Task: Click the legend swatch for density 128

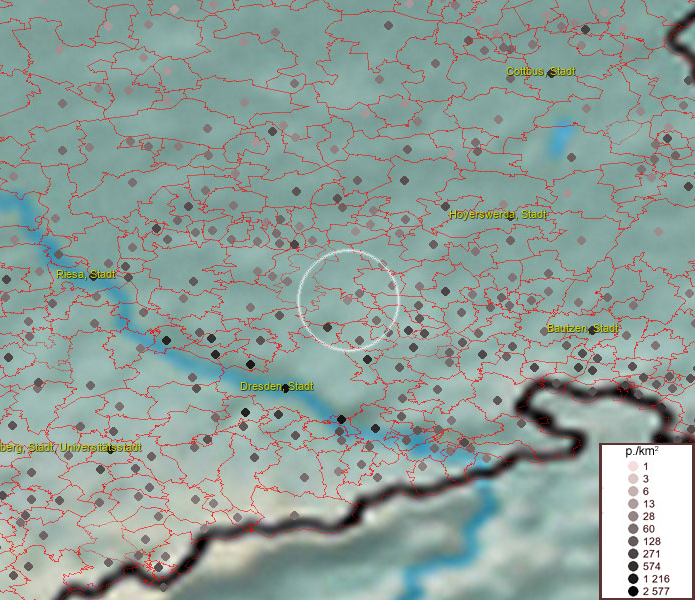Action: pyautogui.click(x=633, y=541)
